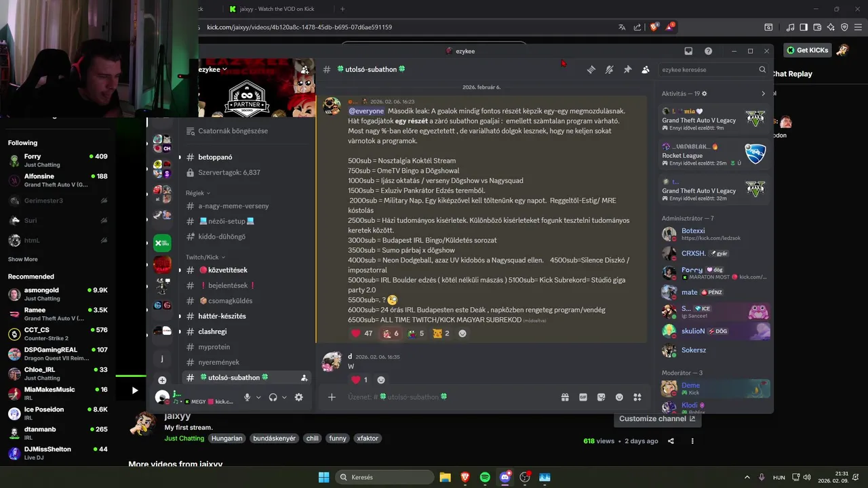Open the háttér-készítés channel
Image resolution: width=868 pixels, height=488 pixels.
coord(245,316)
